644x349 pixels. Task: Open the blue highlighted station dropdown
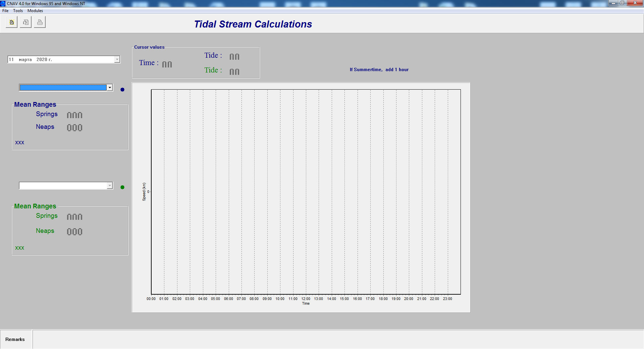(x=109, y=88)
